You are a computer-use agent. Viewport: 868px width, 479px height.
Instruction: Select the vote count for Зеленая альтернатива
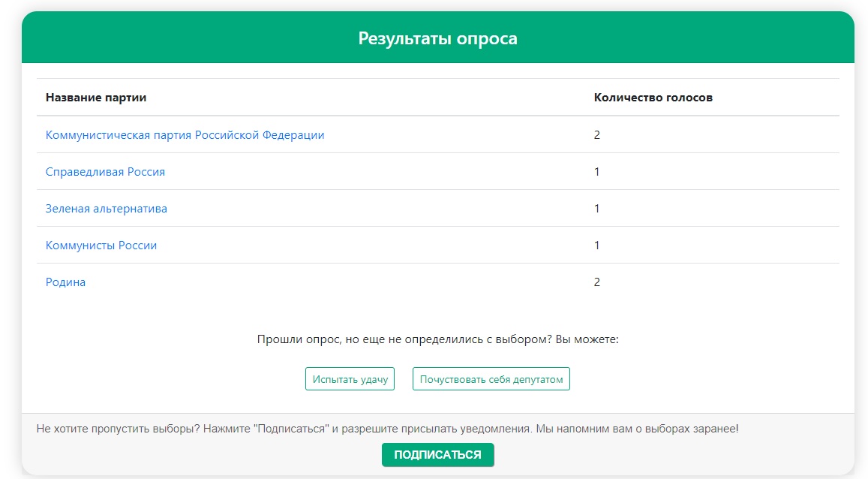tap(596, 209)
